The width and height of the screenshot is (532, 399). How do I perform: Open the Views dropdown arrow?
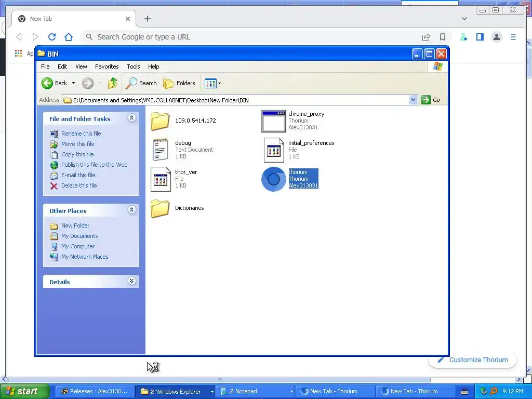click(220, 83)
